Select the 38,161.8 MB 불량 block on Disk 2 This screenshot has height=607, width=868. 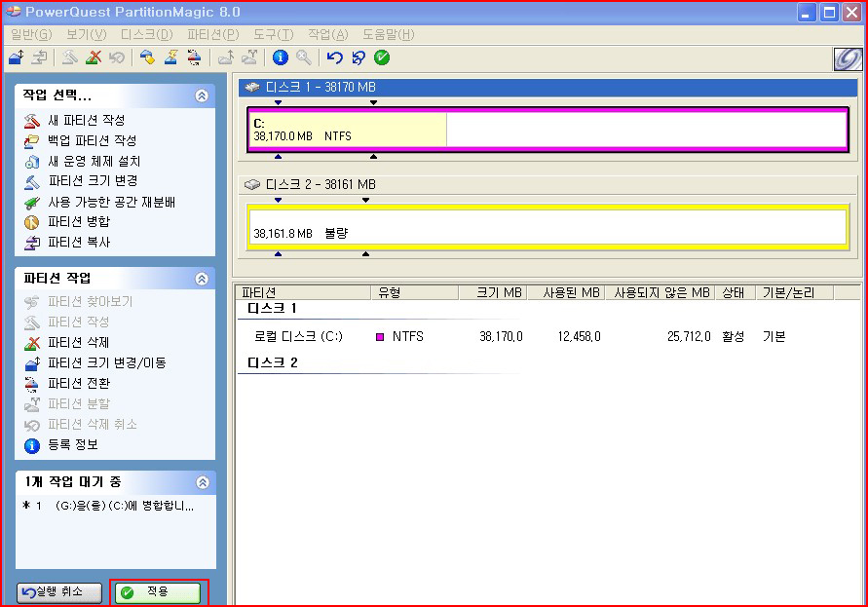tap(547, 227)
